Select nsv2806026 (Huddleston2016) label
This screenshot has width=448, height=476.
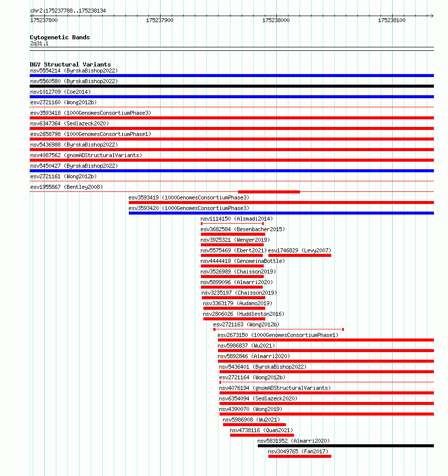tap(244, 314)
